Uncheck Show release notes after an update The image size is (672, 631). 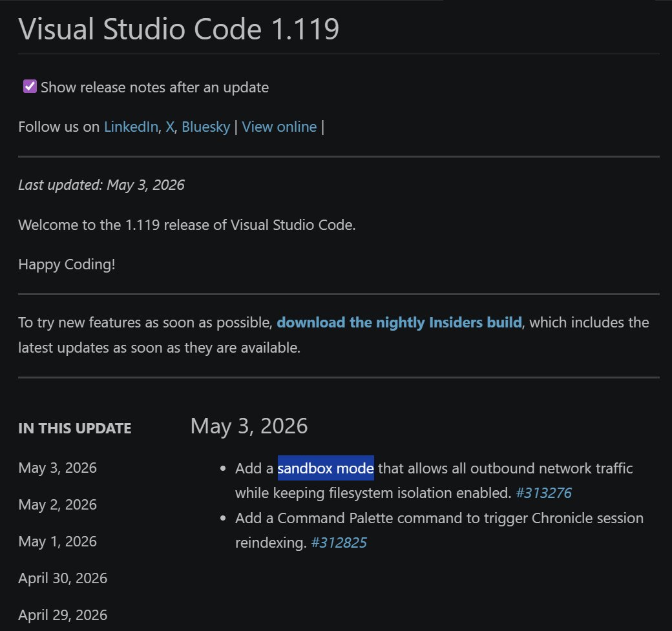click(30, 87)
